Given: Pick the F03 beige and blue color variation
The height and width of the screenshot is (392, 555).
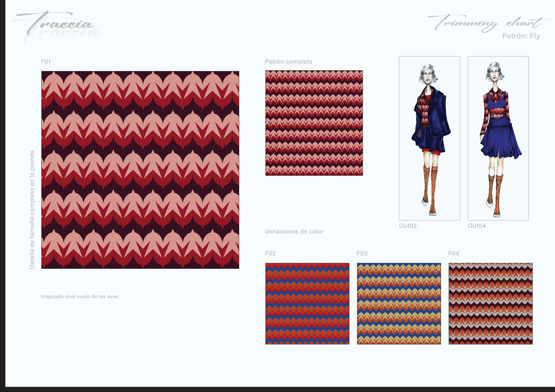Looking at the screenshot, I should pos(399,304).
